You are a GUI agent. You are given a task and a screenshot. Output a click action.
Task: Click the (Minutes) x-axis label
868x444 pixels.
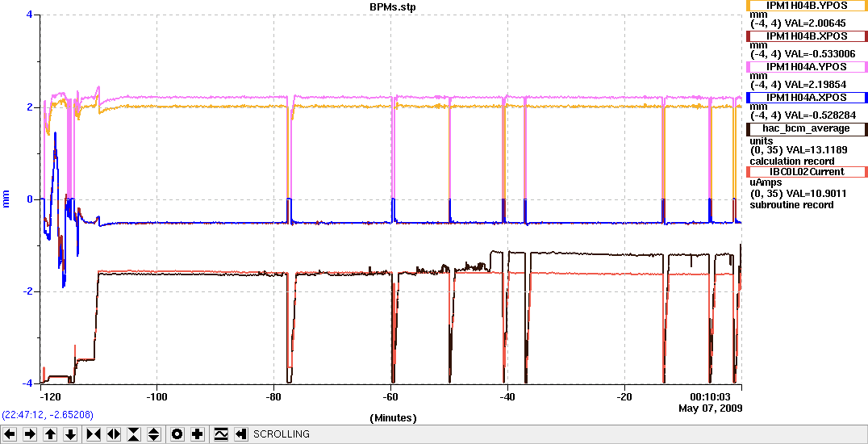(x=393, y=417)
